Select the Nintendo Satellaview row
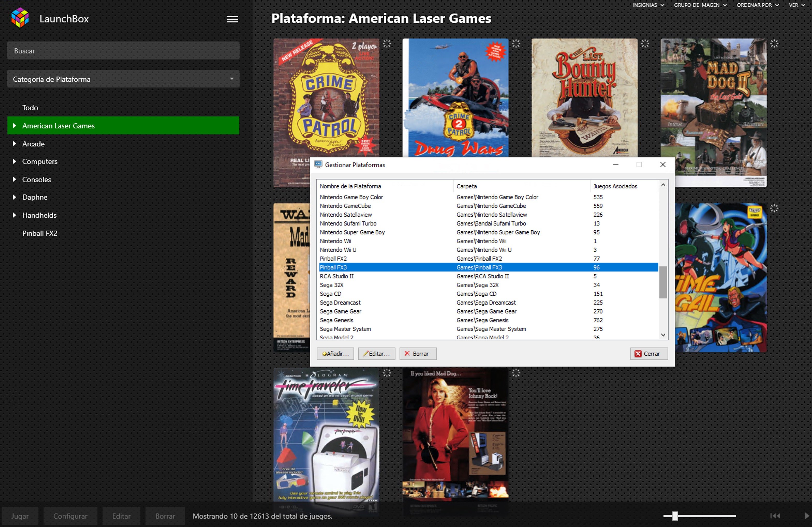Screen dimensions: 812x527 [x=489, y=215]
